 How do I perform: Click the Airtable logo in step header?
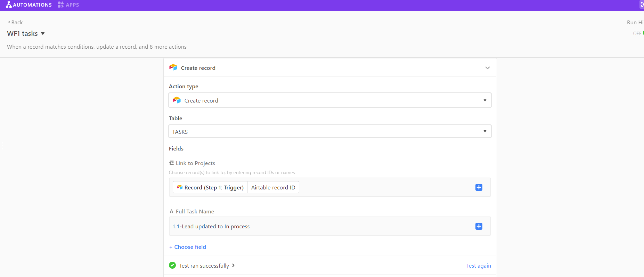pos(173,67)
